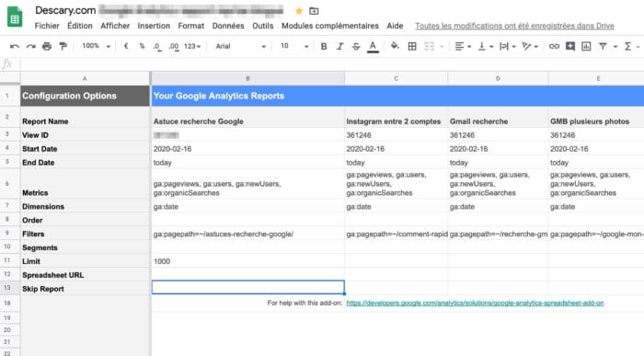
Task: Open the Aide menu
Action: tap(395, 26)
